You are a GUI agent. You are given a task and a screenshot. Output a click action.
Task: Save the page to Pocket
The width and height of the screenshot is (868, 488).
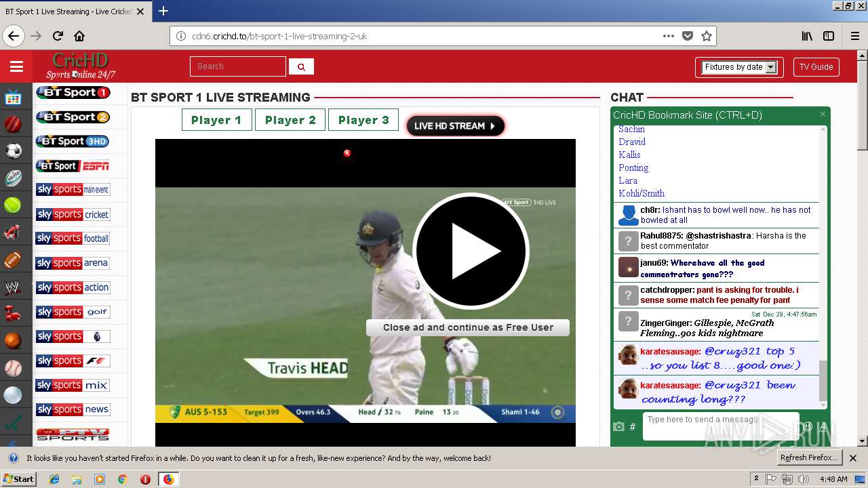coord(688,36)
